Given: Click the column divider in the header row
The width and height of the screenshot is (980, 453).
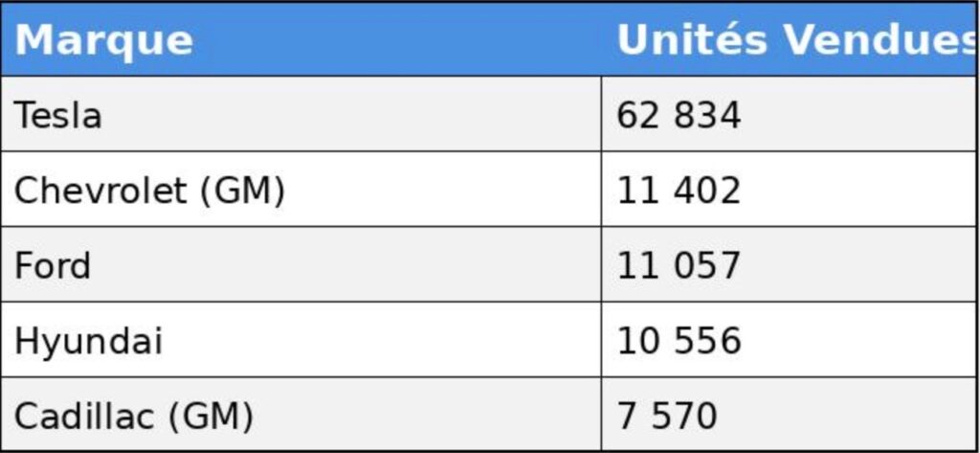Looking at the screenshot, I should pyautogui.click(x=602, y=40).
